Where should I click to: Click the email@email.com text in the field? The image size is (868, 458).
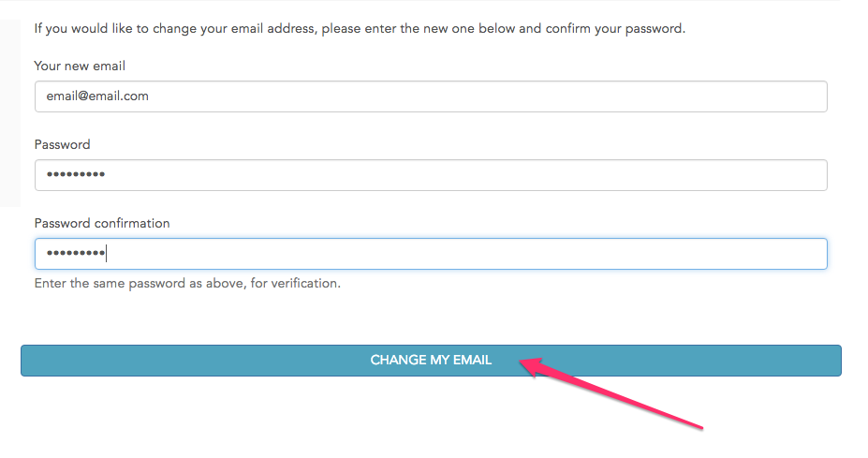(97, 96)
